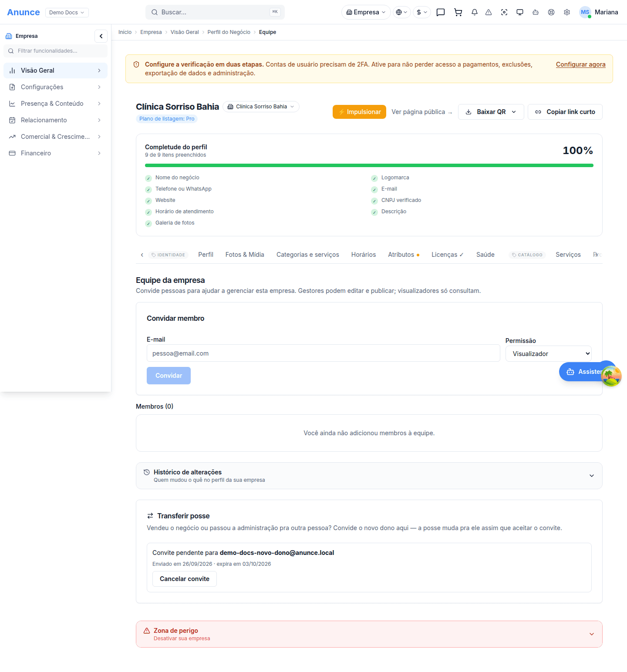This screenshot has height=672, width=627.
Task: Open Ver página pública link
Action: point(422,112)
